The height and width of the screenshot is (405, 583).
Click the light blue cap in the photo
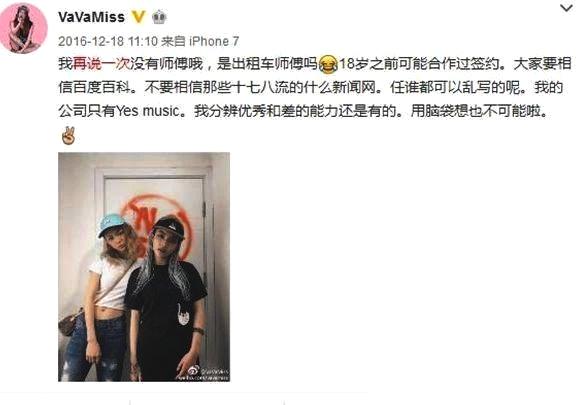click(x=111, y=224)
